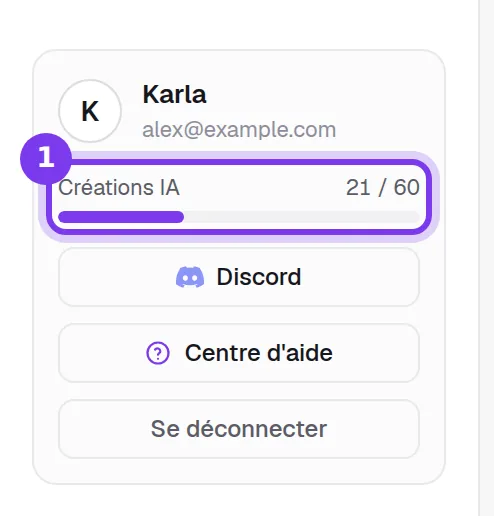Click the highlighted Créations IA usage box
The height and width of the screenshot is (516, 494).
point(239,197)
